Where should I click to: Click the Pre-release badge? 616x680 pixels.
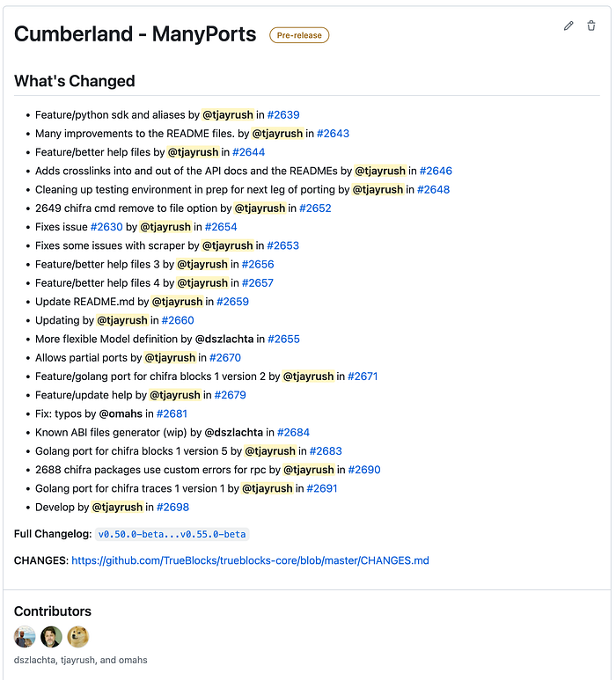pyautogui.click(x=299, y=35)
